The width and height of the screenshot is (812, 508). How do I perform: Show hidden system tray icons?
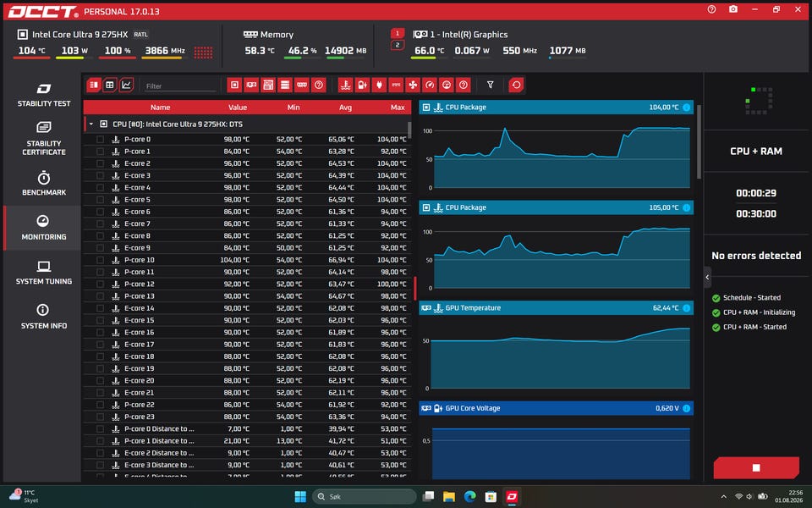(723, 497)
